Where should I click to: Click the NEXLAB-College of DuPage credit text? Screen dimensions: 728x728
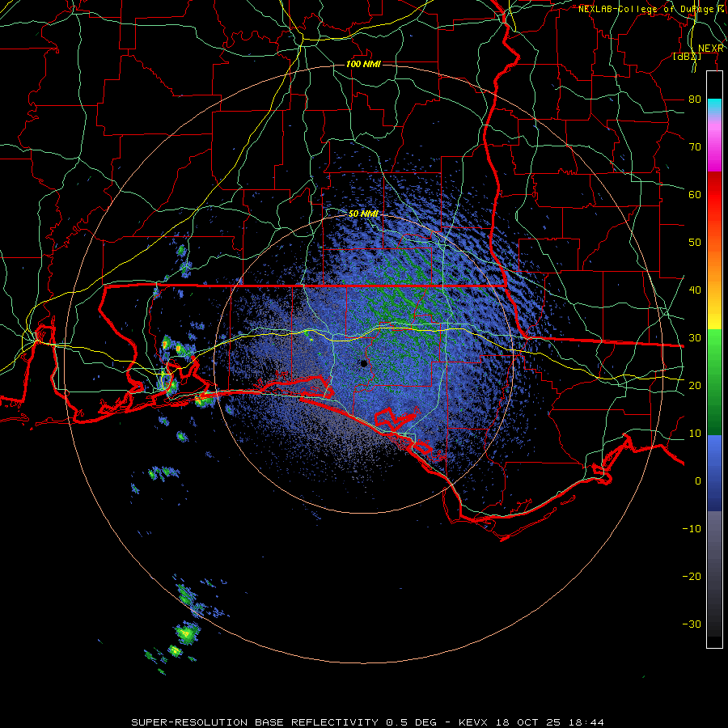coord(651,9)
